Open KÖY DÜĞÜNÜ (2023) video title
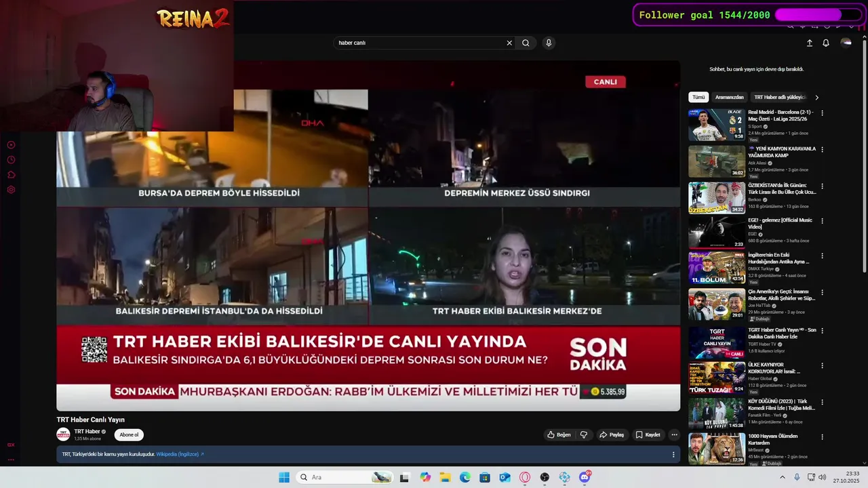This screenshot has width=868, height=488. coord(781,404)
